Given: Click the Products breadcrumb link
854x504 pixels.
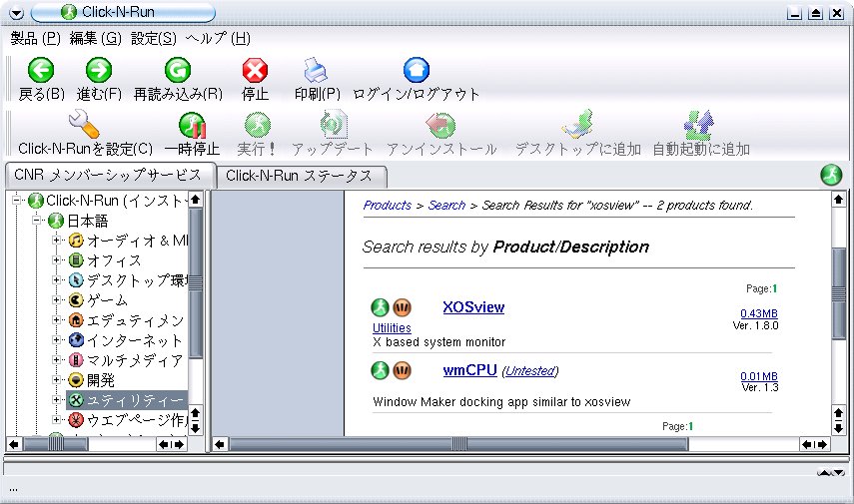Looking at the screenshot, I should (x=388, y=206).
